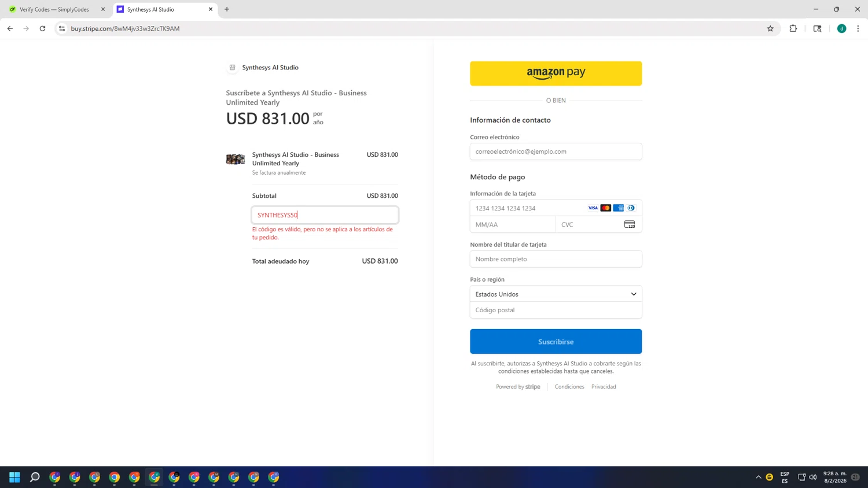Open Windows taskbar search
Image resolution: width=868 pixels, height=488 pixels.
pyautogui.click(x=35, y=477)
